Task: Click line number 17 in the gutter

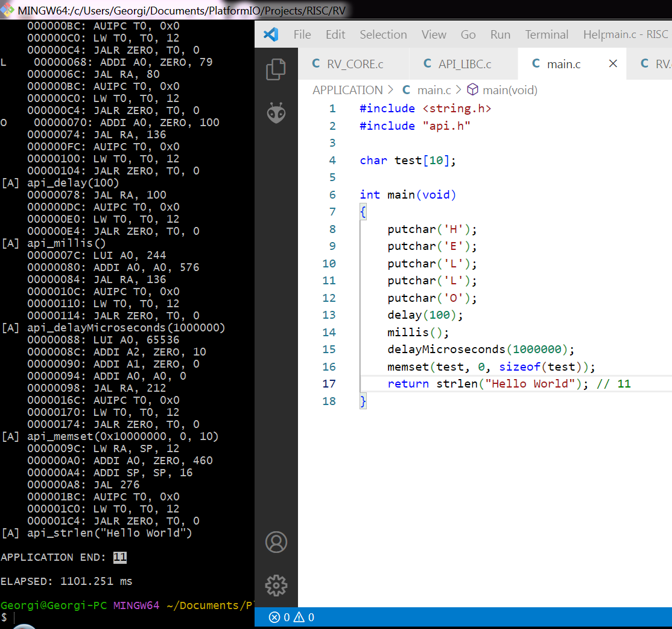Action: pyautogui.click(x=329, y=384)
